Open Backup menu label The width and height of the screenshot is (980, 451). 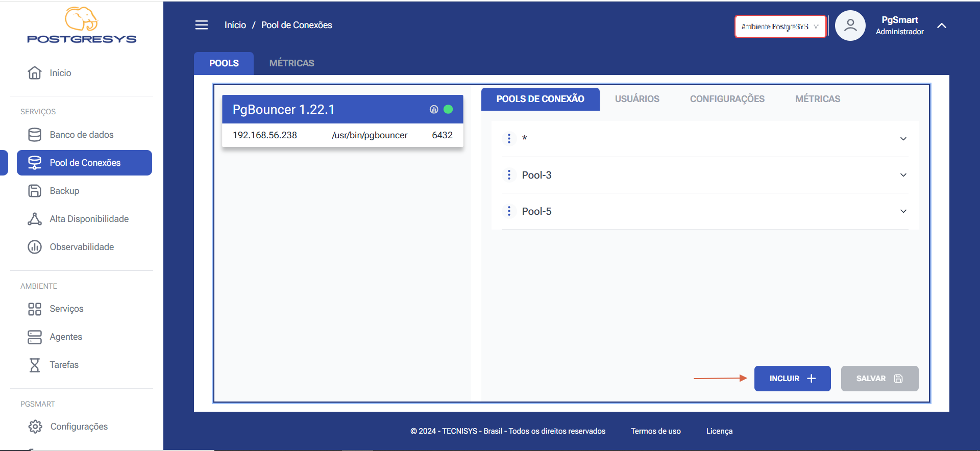[64, 191]
